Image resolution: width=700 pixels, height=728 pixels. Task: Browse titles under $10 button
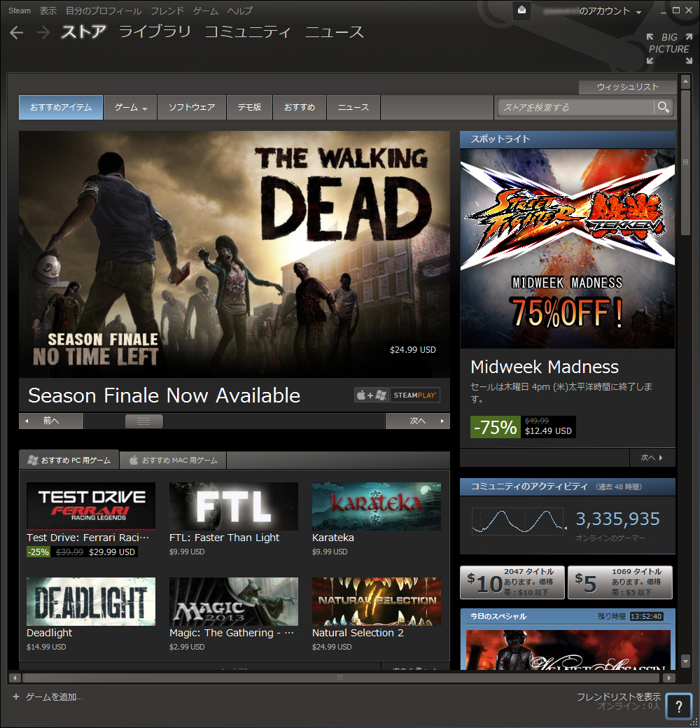coord(512,582)
